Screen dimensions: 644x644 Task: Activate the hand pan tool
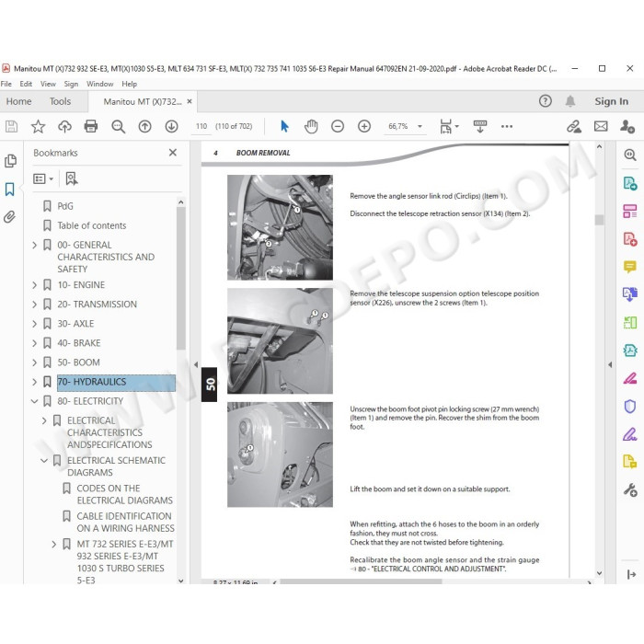click(x=311, y=127)
